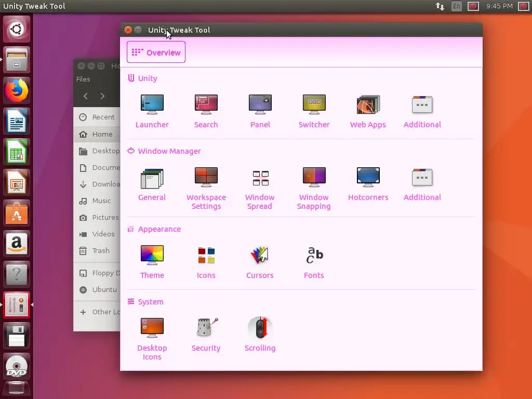Image resolution: width=532 pixels, height=399 pixels.
Task: Select Ubuntu volume in Files sidebar
Action: [x=97, y=289]
